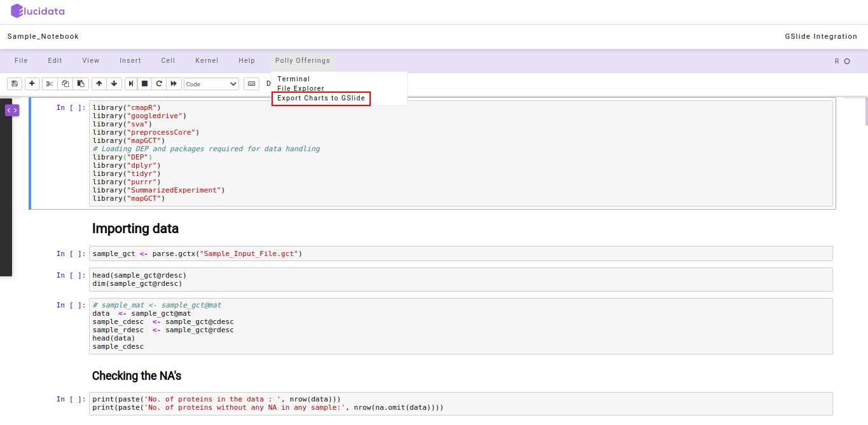The width and height of the screenshot is (868, 425).
Task: Select Export Charts to GSlide
Action: click(320, 98)
